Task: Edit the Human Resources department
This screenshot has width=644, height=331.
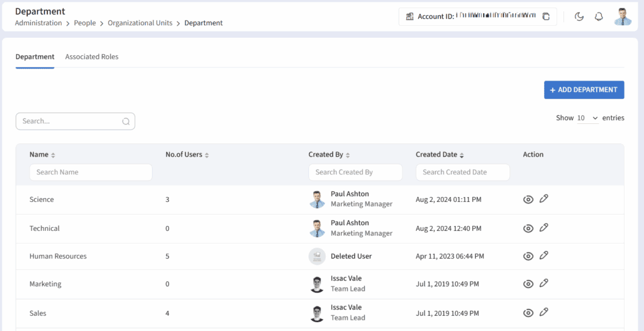Action: [x=544, y=255]
